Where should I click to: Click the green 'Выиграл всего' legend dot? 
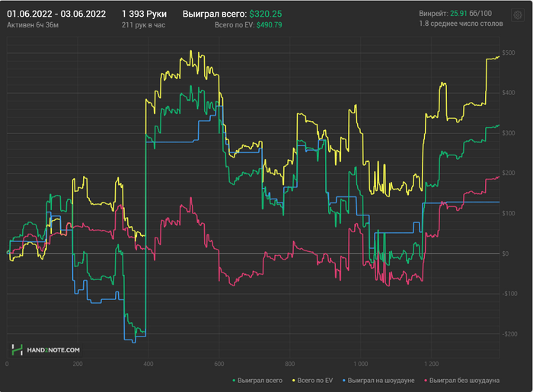234,381
